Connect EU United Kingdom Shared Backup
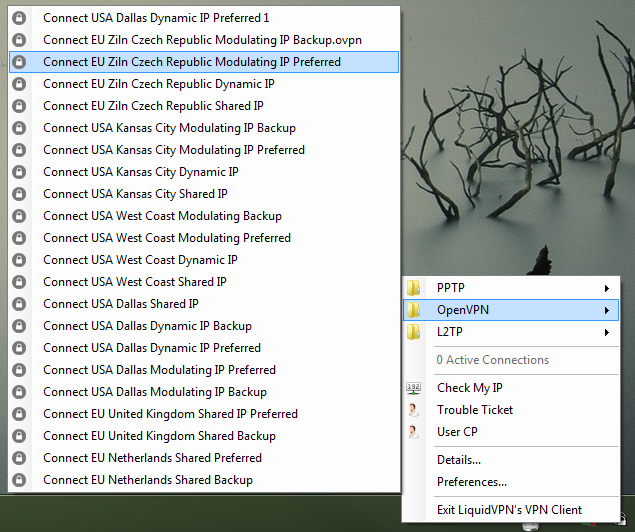This screenshot has width=635, height=532. coord(204,436)
